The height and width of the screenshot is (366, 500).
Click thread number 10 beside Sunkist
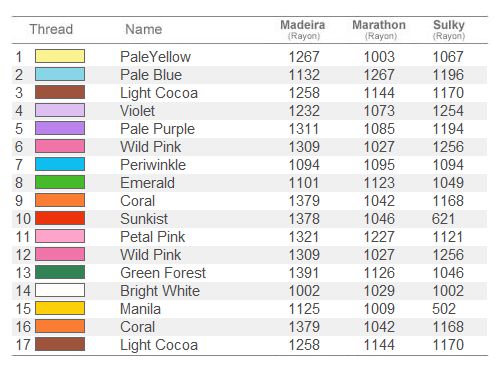[x=23, y=219]
